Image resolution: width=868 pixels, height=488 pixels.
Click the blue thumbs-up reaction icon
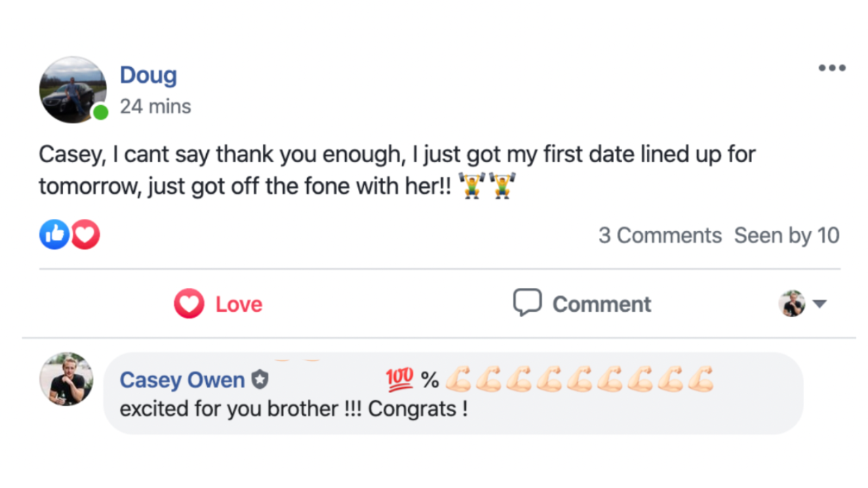(x=54, y=235)
